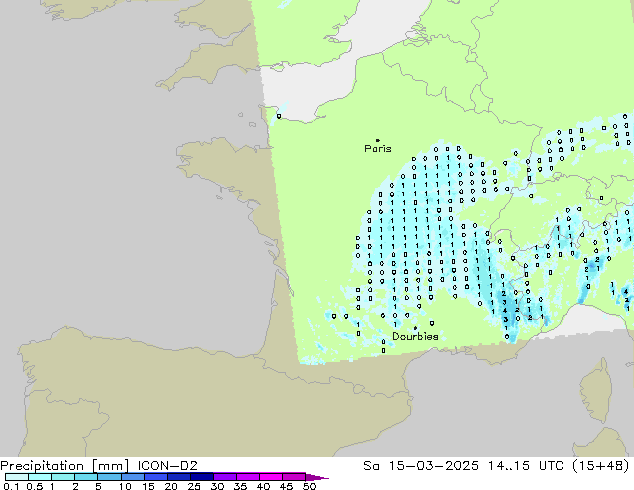Click the '(15+48)' forecast offset text

pos(601,466)
